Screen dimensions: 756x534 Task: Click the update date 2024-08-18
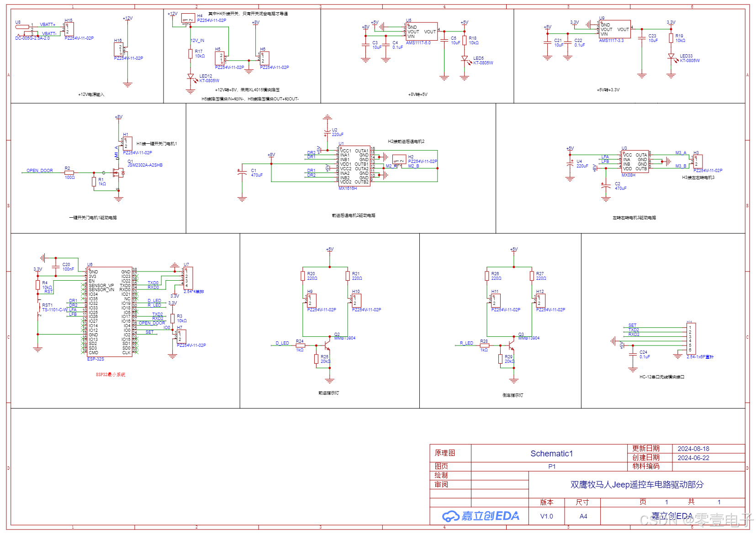pos(693,449)
